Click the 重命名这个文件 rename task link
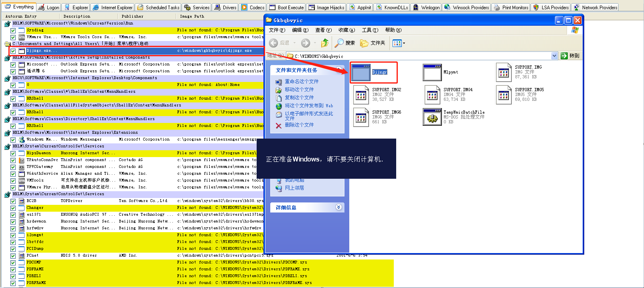 click(302, 82)
